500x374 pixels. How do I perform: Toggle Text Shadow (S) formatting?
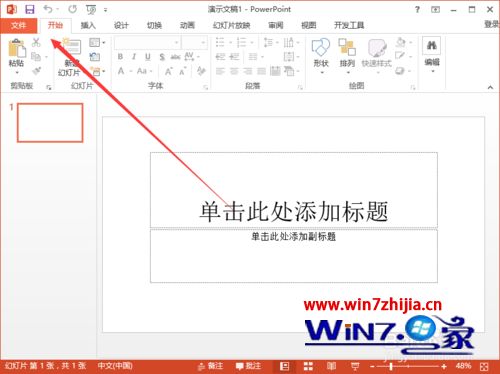pos(162,57)
